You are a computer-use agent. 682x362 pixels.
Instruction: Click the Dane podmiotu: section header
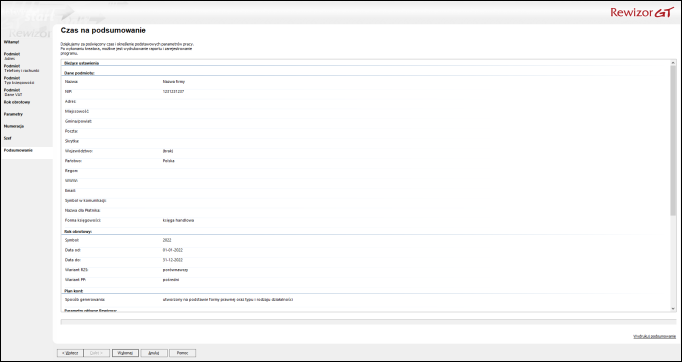[x=80, y=73]
